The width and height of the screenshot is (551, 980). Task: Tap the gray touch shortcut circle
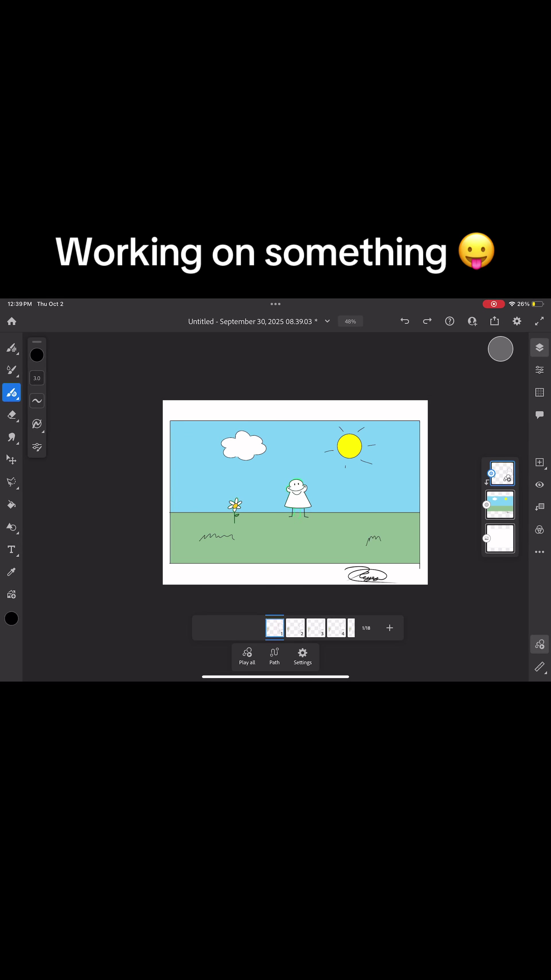[x=500, y=349]
